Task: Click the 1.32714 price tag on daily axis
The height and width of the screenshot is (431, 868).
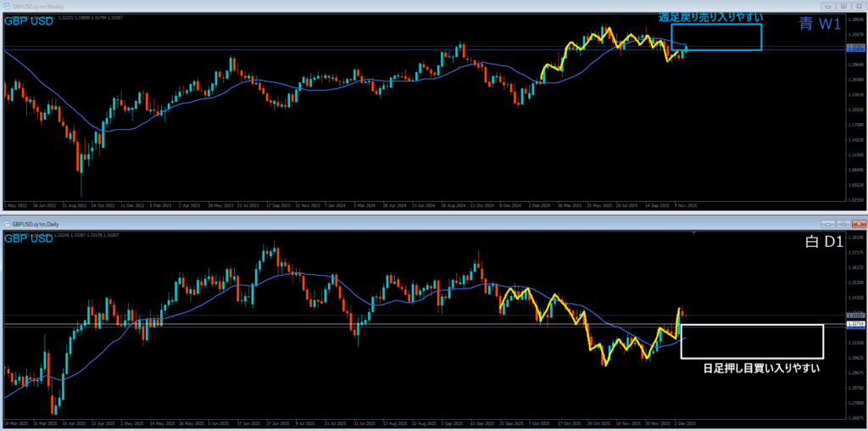Action: pyautogui.click(x=855, y=325)
